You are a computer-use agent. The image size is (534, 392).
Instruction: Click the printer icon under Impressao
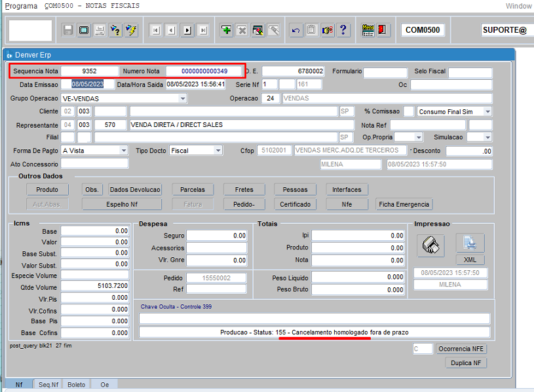429,245
